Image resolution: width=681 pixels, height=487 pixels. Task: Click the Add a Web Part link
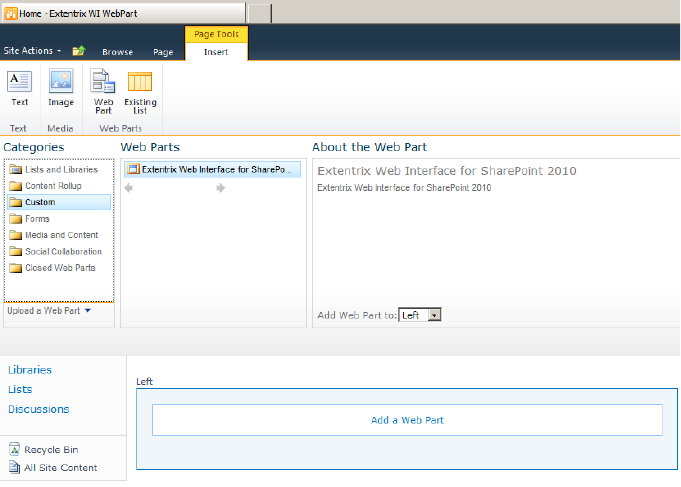407,420
